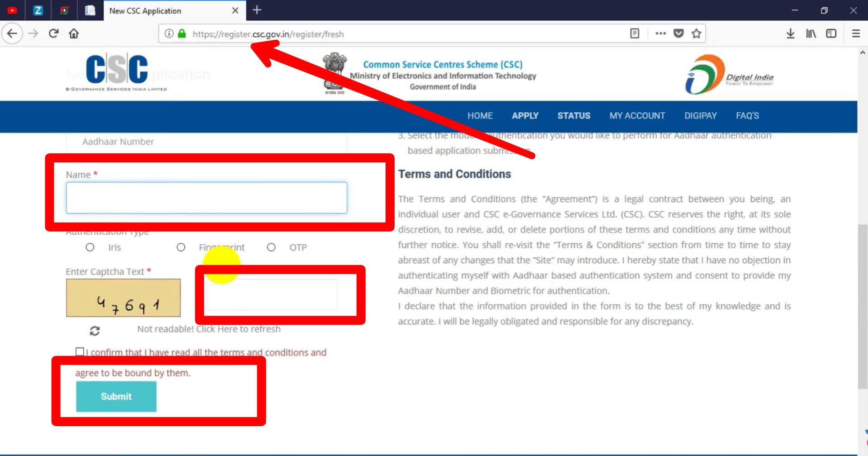Go back to previous page
Screen dimensions: 868x456
tap(12, 33)
